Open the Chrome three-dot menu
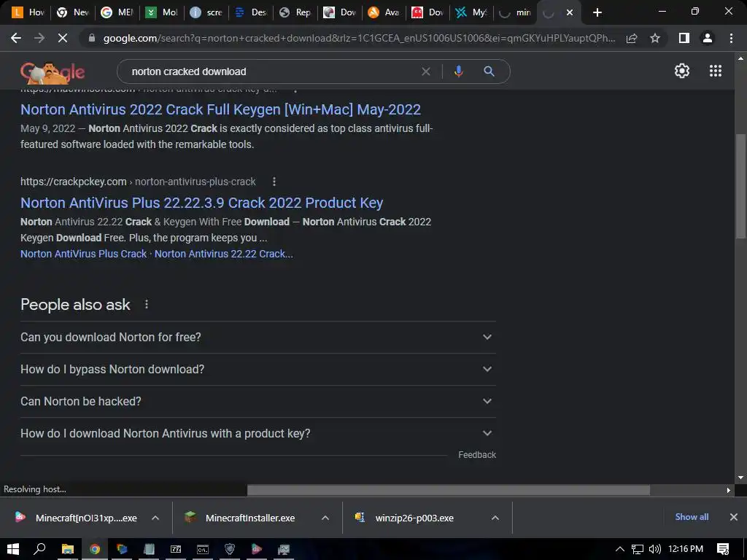 tap(731, 38)
